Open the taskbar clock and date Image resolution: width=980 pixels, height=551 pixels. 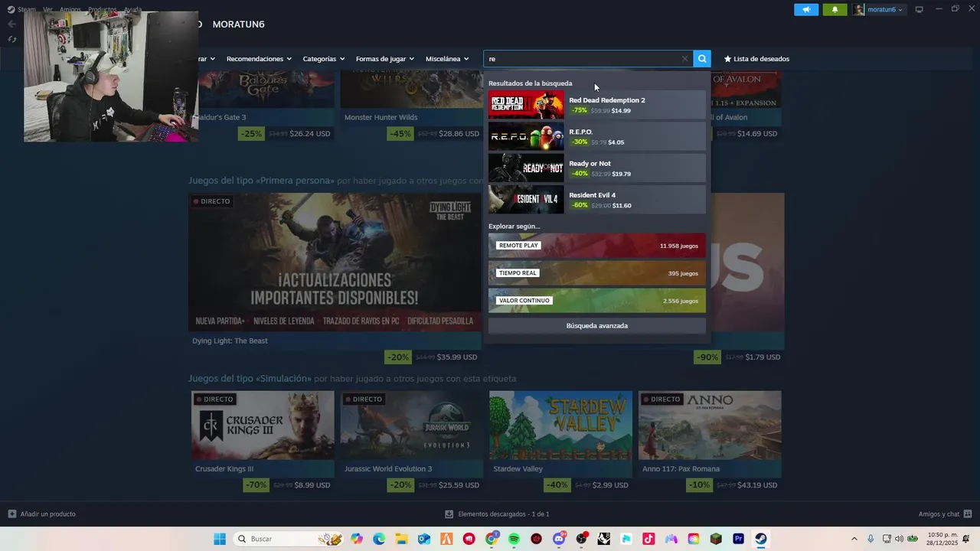[942, 539]
